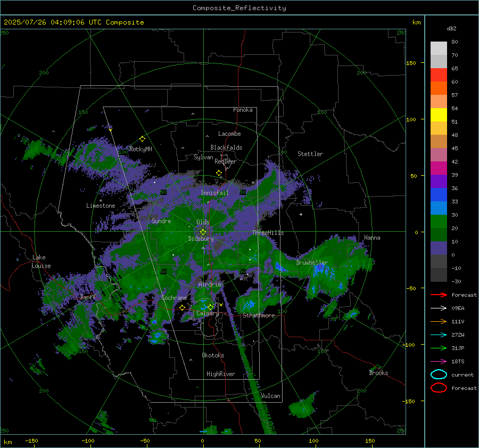The width and height of the screenshot is (479, 448).
Task: Click the red swatch between 65 and 60 dBZ
Action: pos(439,75)
